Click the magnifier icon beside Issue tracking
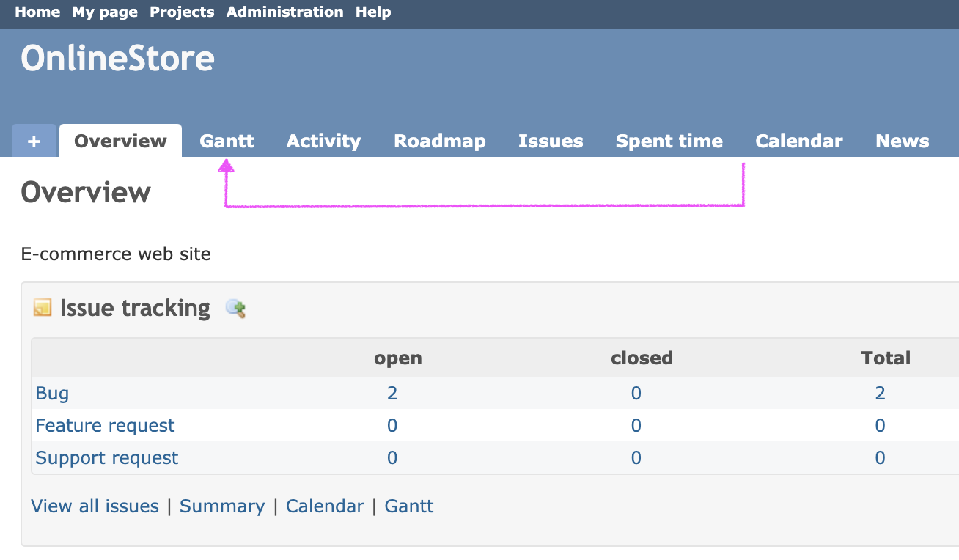 pos(235,309)
